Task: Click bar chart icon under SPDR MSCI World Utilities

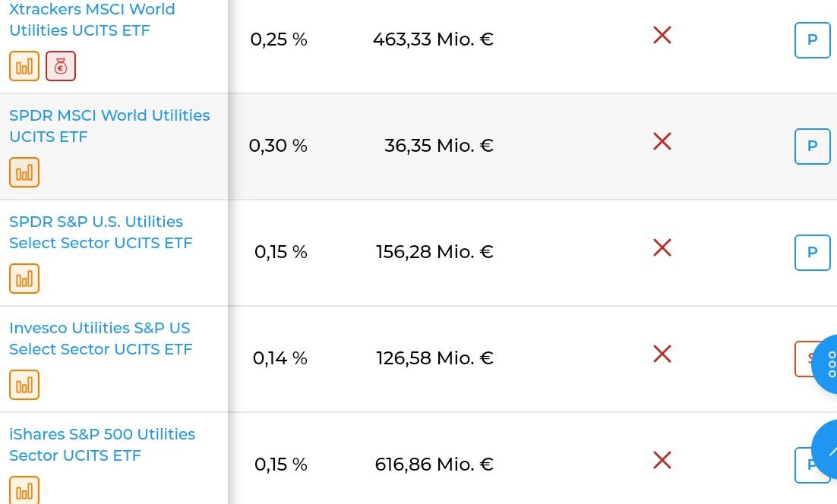Action: (x=24, y=172)
